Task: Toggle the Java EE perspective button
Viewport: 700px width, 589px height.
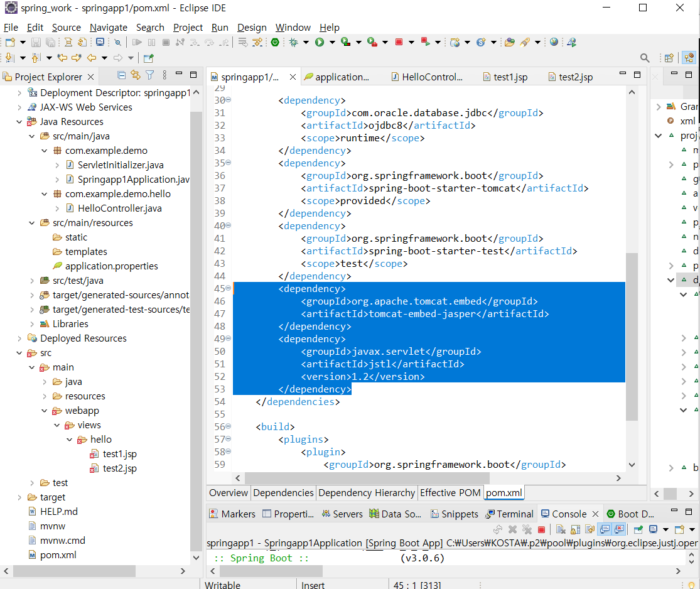Action: pos(689,58)
